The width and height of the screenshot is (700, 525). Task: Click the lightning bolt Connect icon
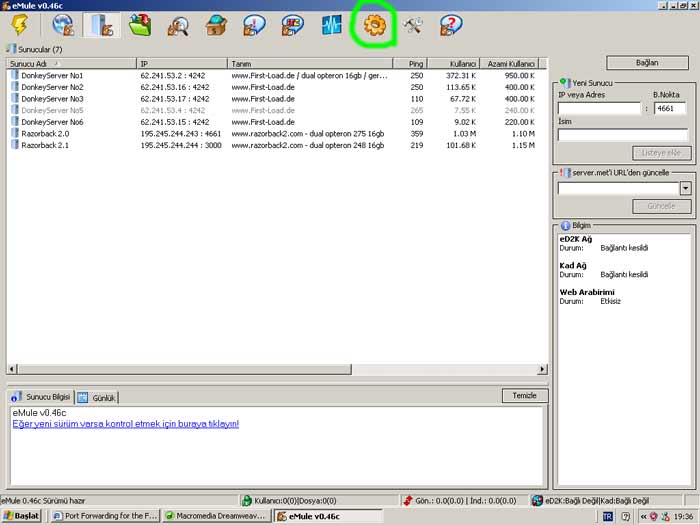coord(20,25)
